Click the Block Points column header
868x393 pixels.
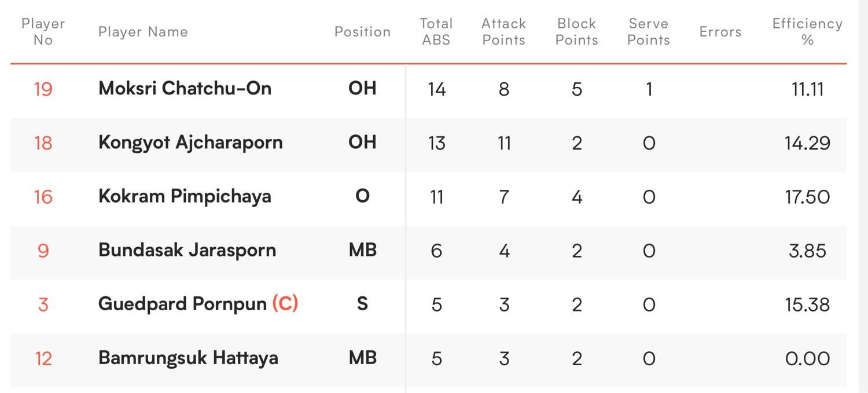(x=576, y=32)
